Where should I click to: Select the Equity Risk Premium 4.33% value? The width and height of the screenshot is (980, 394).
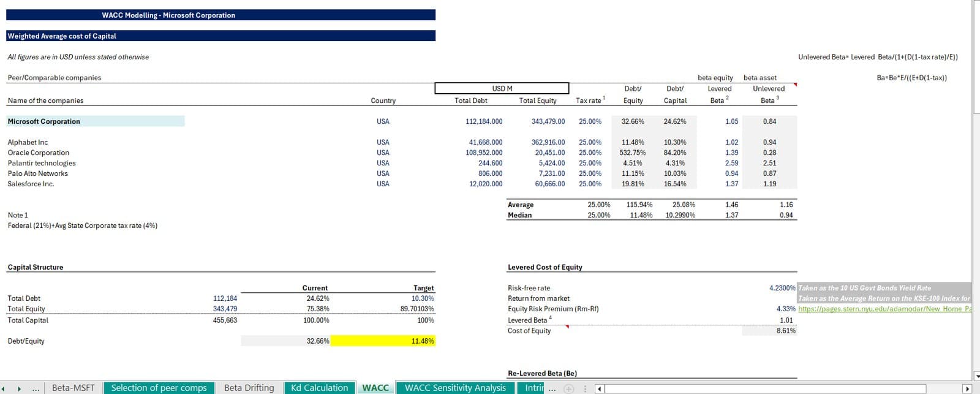coord(786,309)
